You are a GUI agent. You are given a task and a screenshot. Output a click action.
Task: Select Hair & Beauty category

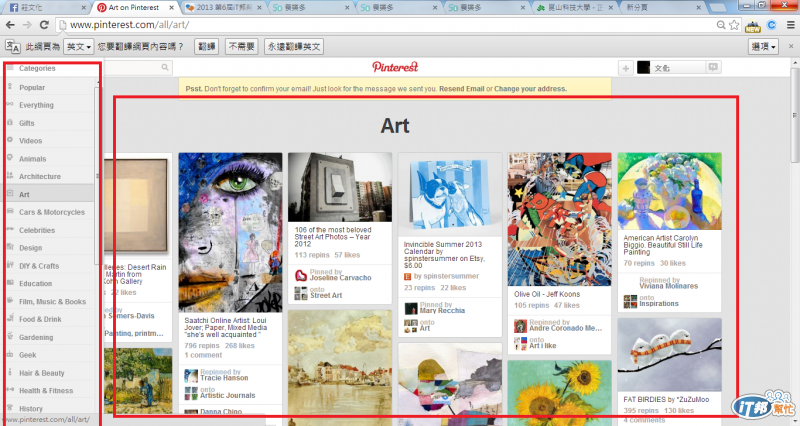42,373
